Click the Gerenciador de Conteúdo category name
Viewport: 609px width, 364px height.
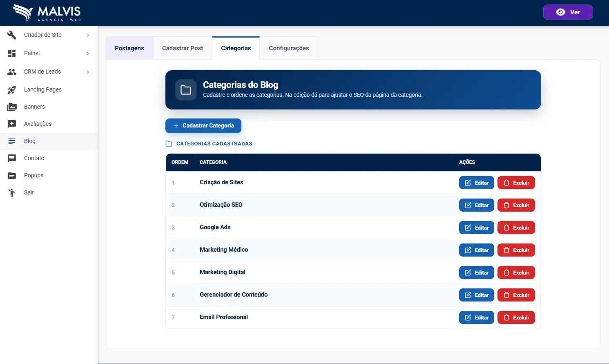coord(234,295)
